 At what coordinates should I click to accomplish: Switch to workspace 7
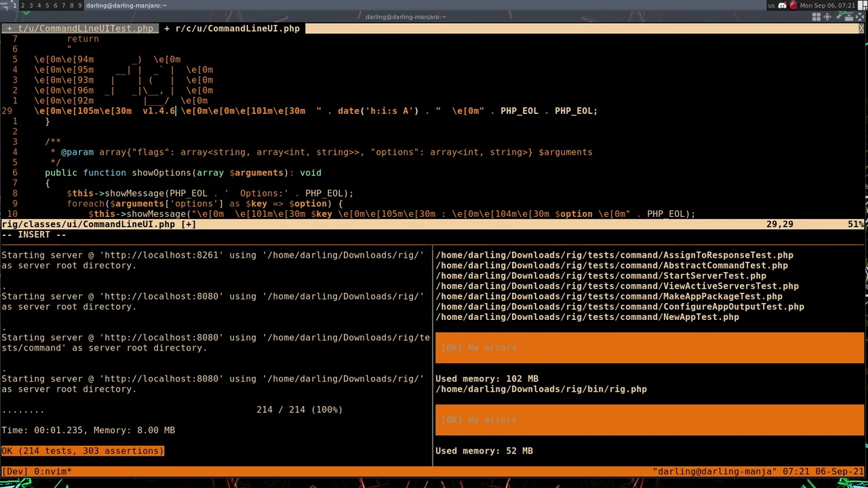(63, 5)
